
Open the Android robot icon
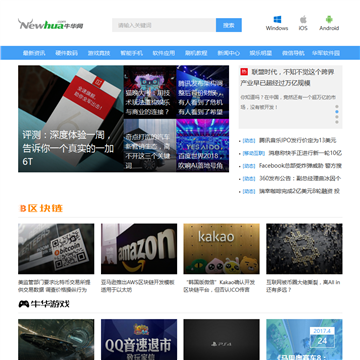pos(329,20)
